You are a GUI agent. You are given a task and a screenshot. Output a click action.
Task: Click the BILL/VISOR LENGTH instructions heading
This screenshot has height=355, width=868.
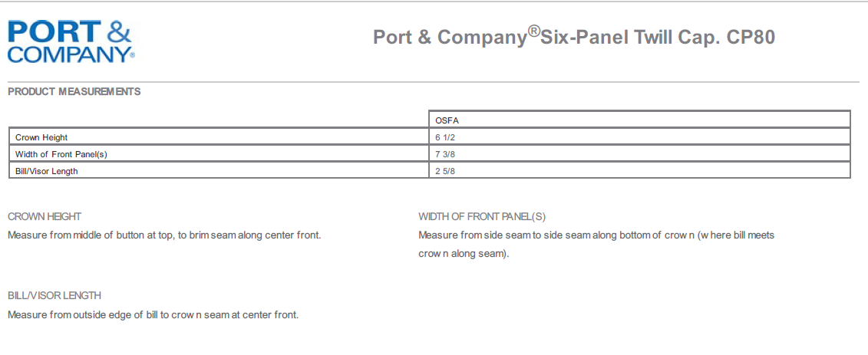tap(54, 295)
